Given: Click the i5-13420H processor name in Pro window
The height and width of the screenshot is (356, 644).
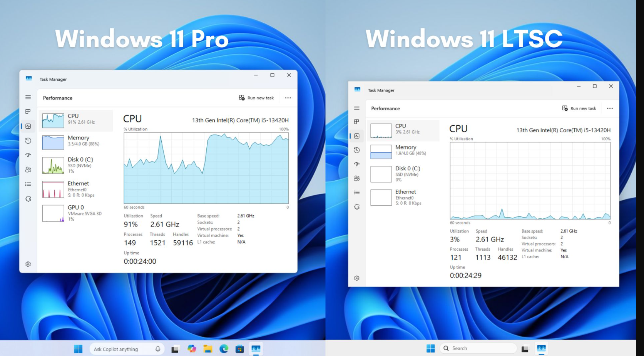Looking at the screenshot, I should click(240, 120).
